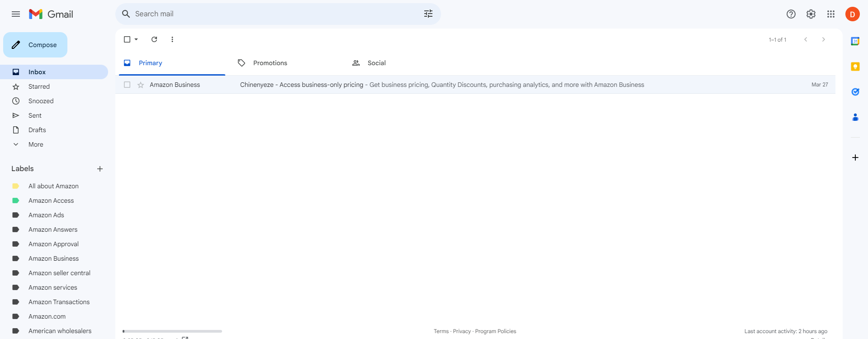
Task: Star the Amazon Business email
Action: point(141,85)
